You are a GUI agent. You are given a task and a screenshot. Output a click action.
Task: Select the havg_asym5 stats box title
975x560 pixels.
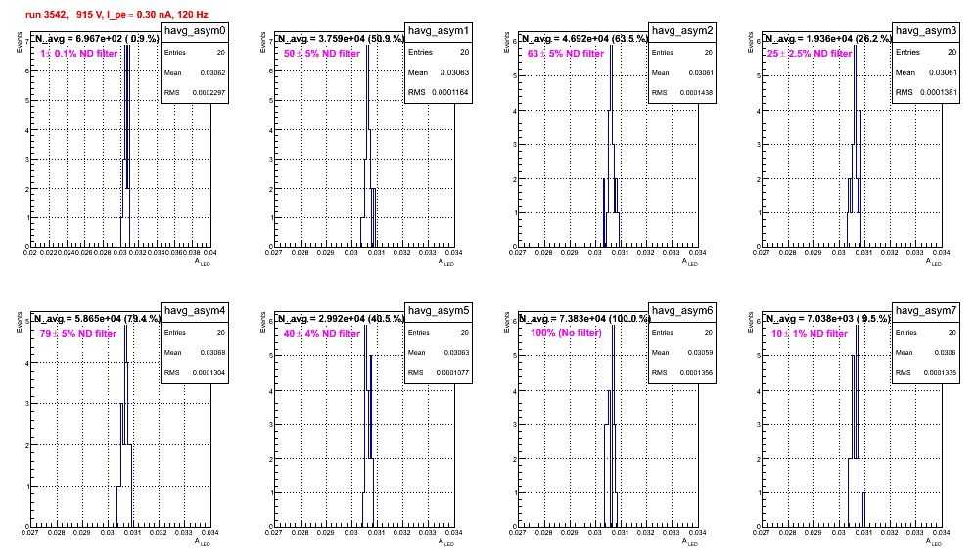click(439, 310)
